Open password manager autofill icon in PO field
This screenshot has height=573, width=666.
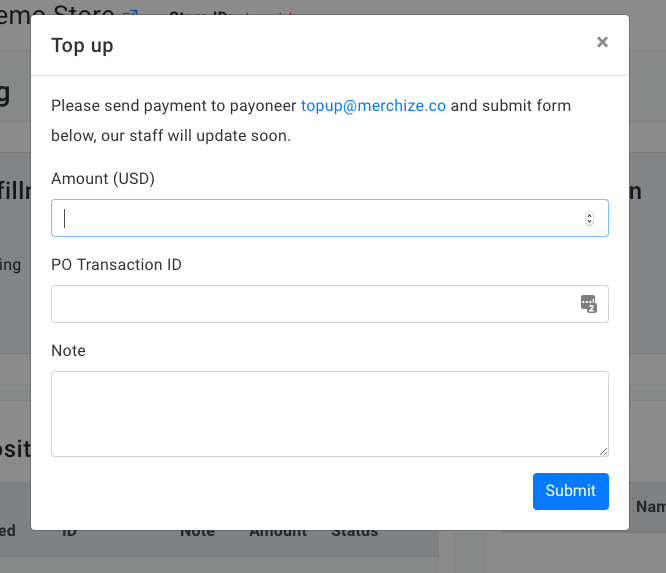(589, 304)
